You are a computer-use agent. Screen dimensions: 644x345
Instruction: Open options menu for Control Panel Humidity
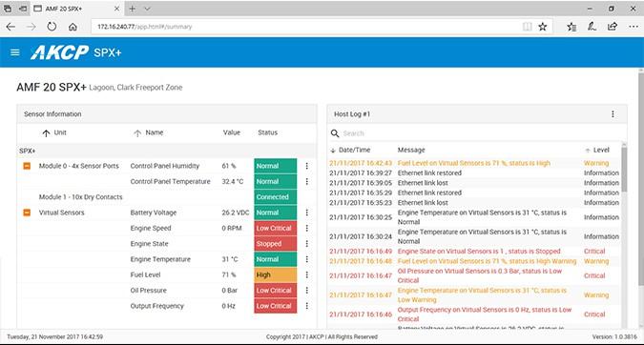point(307,166)
